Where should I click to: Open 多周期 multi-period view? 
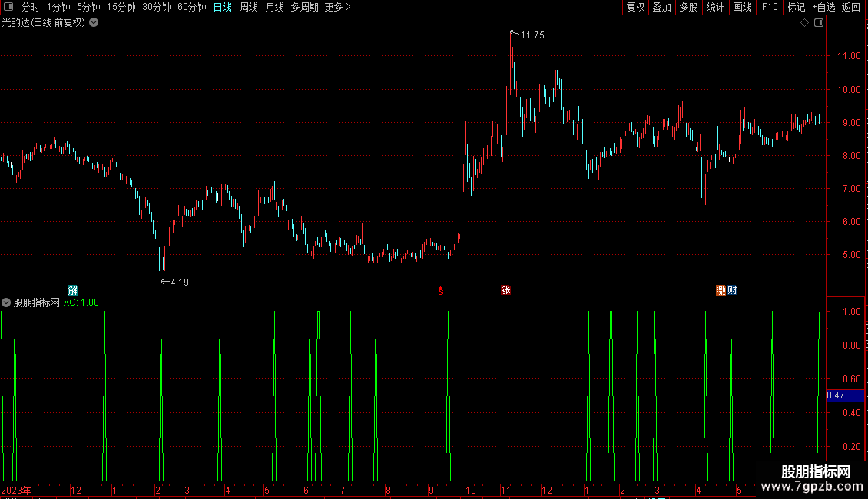(x=304, y=7)
